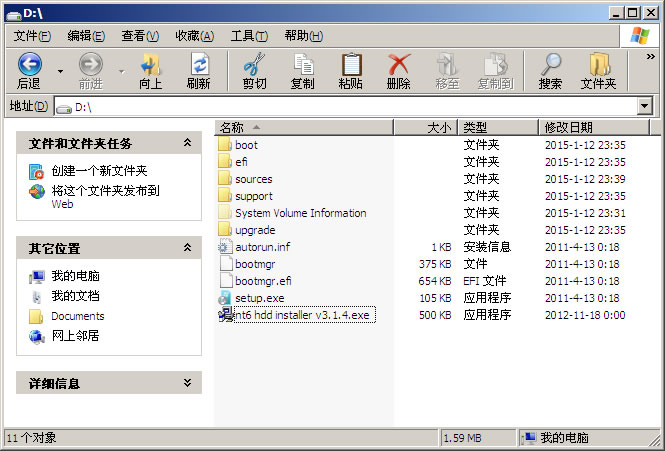Viewport: 665px width, 451px height.
Task: Collapse the 其它位置 panel
Action: (187, 248)
